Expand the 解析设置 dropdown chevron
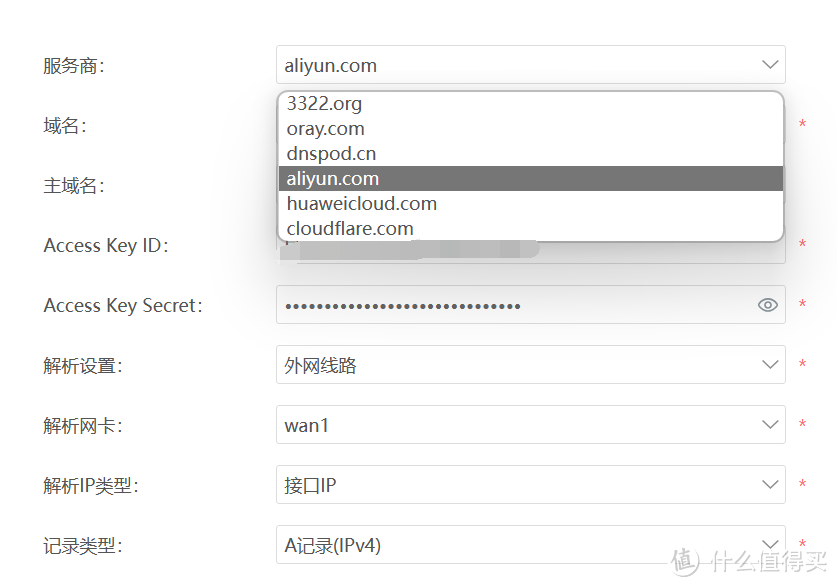Image resolution: width=837 pixels, height=587 pixels. point(770,364)
